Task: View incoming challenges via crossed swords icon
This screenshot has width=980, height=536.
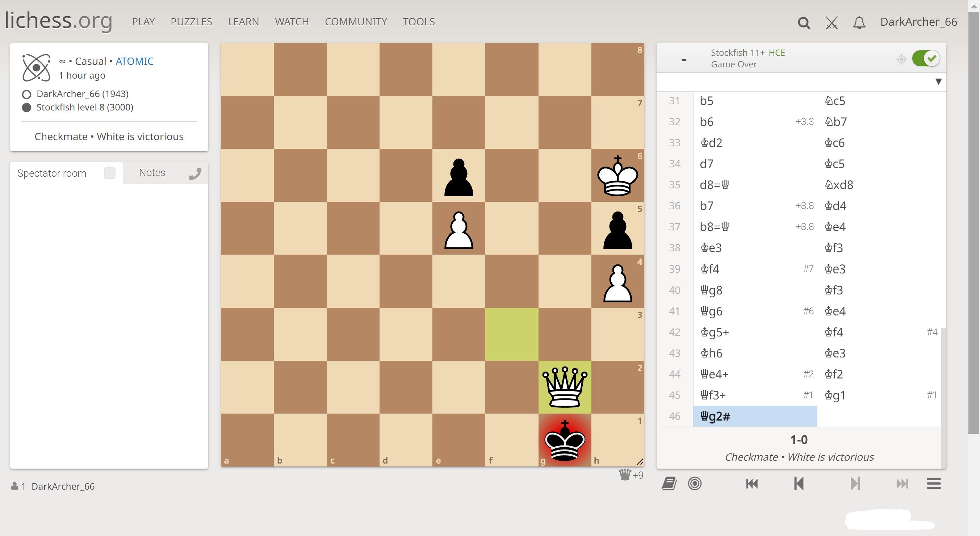Action: [x=832, y=23]
